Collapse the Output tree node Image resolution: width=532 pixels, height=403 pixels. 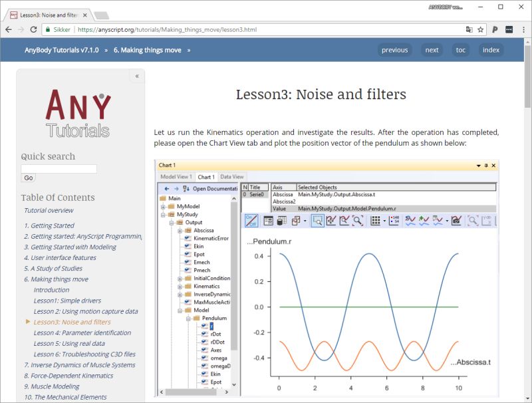(172, 223)
